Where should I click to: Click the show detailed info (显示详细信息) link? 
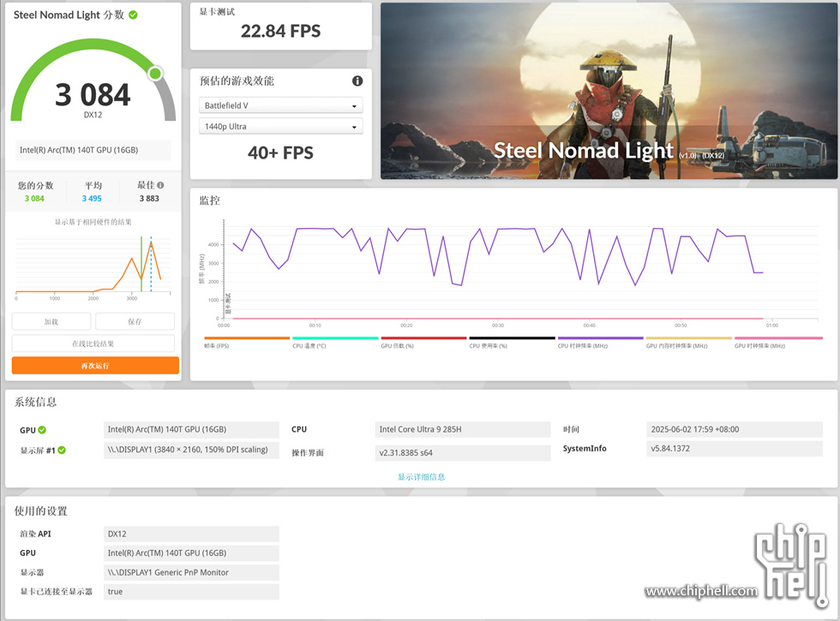421,477
